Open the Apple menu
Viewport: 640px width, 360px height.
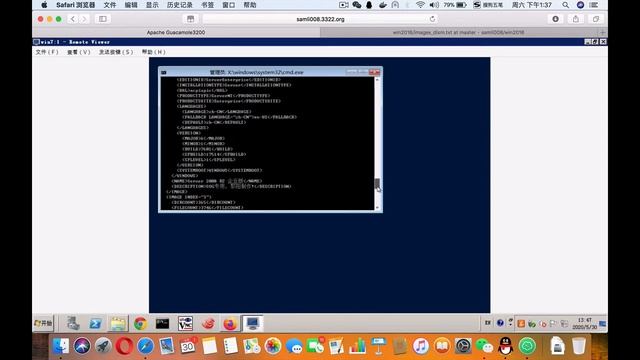coord(44,5)
